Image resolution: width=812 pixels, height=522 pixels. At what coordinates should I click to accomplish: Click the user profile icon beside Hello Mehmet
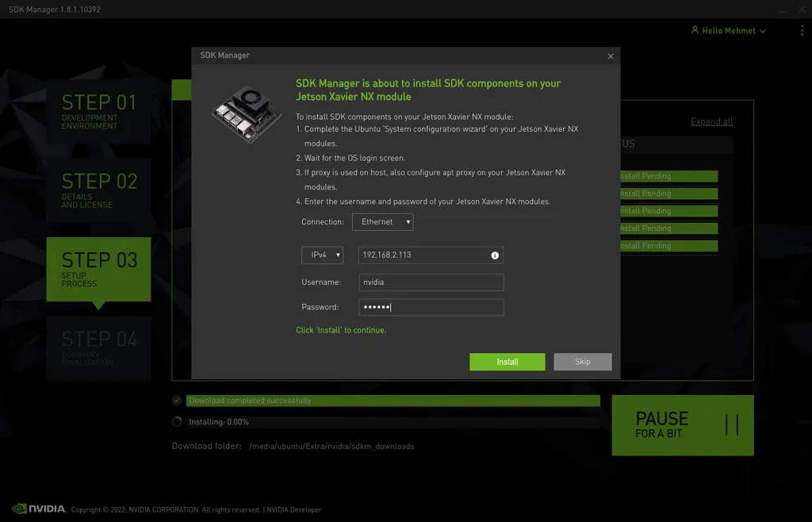click(x=695, y=30)
